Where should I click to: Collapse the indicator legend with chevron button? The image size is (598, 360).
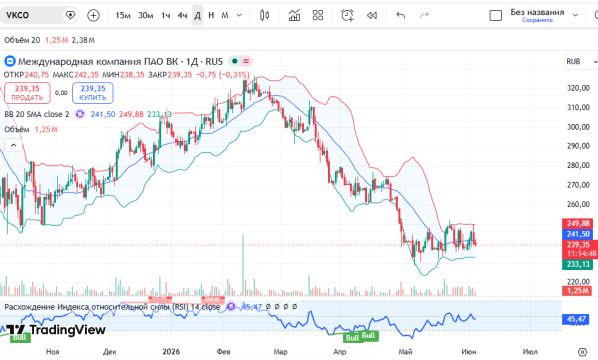pyautogui.click(x=13, y=145)
